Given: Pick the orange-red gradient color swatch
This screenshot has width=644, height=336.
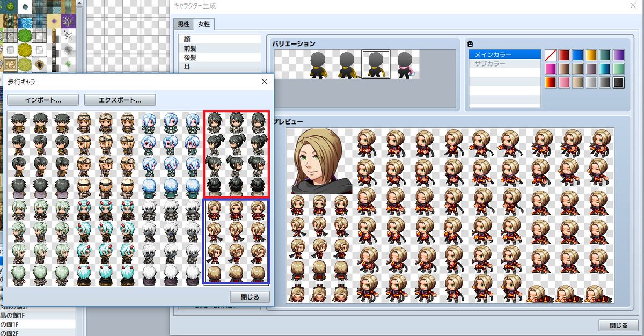Looking at the screenshot, I should coord(551,83).
